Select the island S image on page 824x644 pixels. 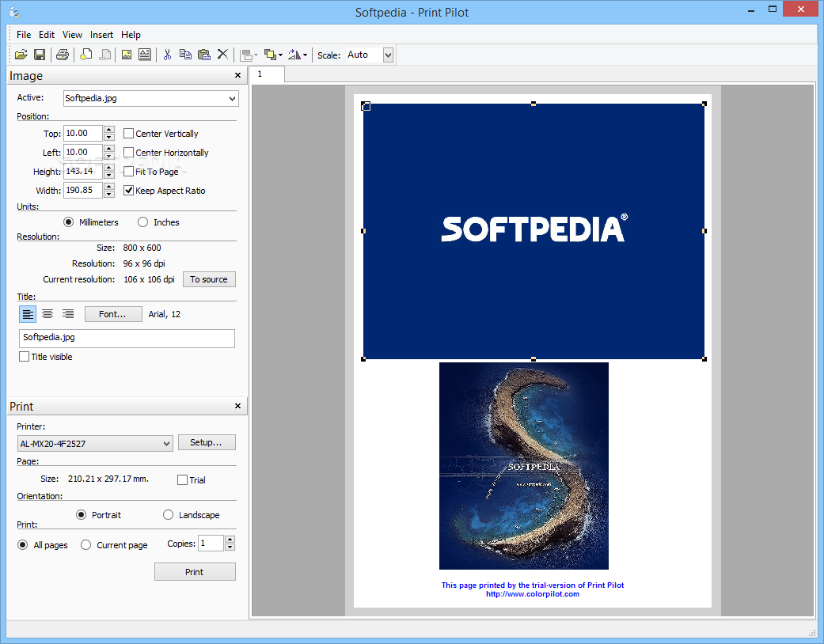coord(524,466)
